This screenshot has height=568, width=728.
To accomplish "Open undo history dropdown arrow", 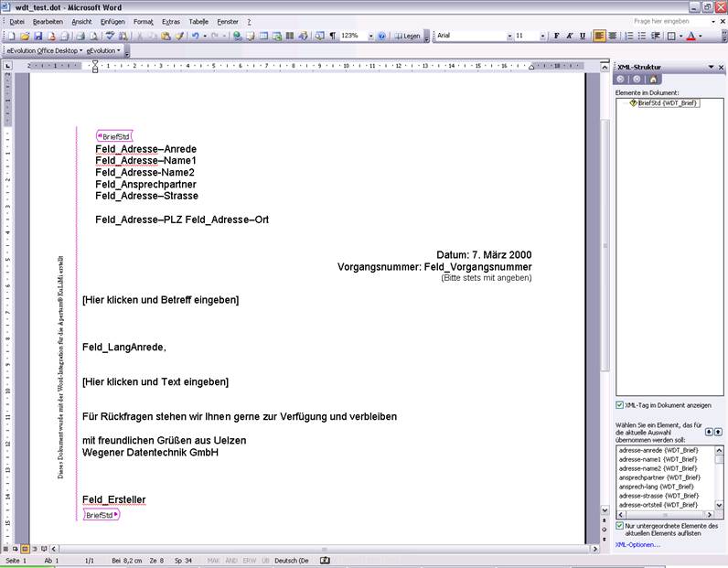I will (x=205, y=36).
